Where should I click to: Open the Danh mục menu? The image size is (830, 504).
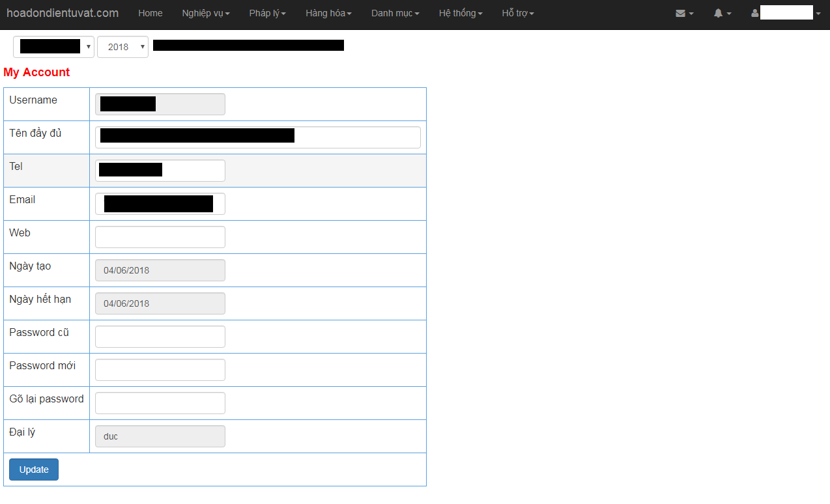[395, 13]
